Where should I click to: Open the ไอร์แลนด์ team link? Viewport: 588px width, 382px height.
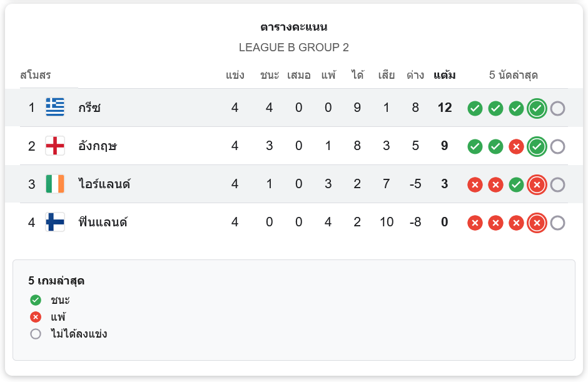pyautogui.click(x=104, y=184)
